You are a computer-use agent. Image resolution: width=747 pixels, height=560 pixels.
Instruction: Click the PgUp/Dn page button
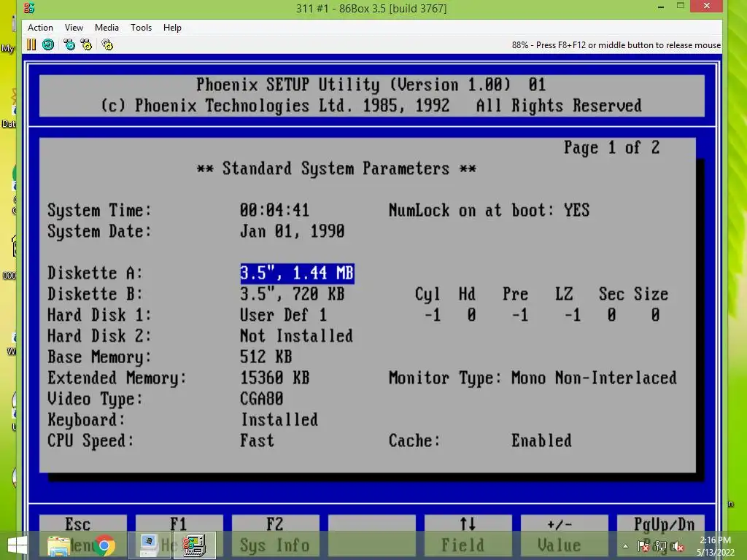(660, 535)
